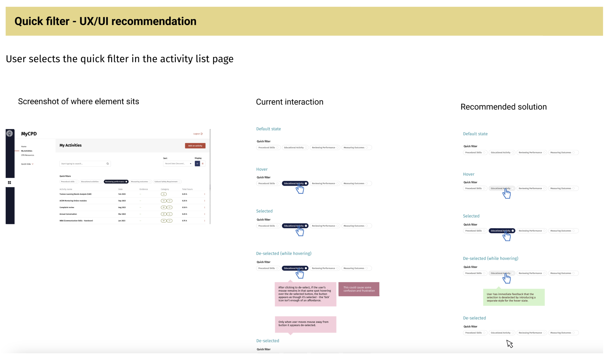This screenshot has height=364, width=607.
Task: Toggle Educational Activity under Current interaction Default state
Action: coord(295,148)
